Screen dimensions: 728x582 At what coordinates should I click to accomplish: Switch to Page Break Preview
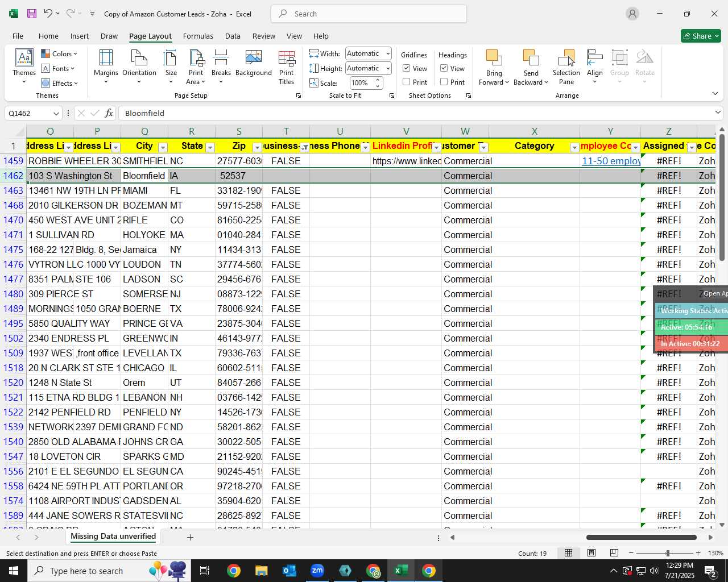coord(614,553)
